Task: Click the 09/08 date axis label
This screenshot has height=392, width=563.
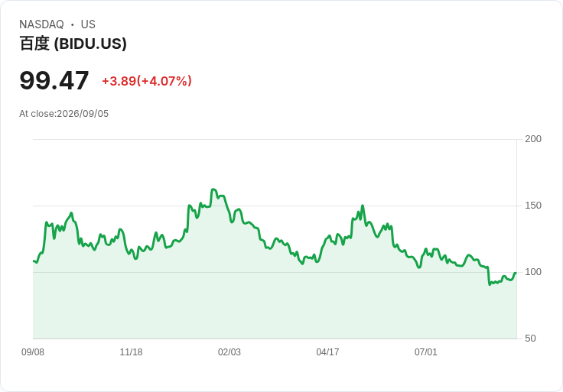Action: [x=33, y=352]
